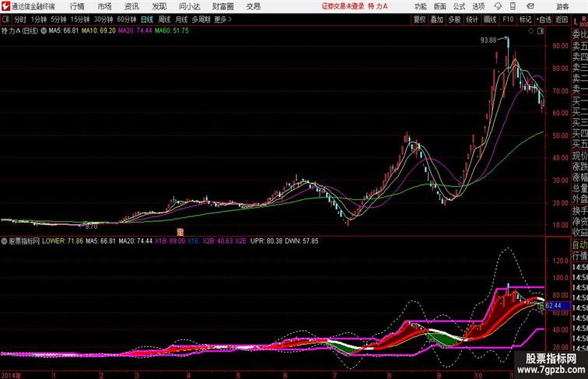This screenshot has width=588, height=379.
Task: Click the 93.88 high price label
Action: (x=488, y=40)
